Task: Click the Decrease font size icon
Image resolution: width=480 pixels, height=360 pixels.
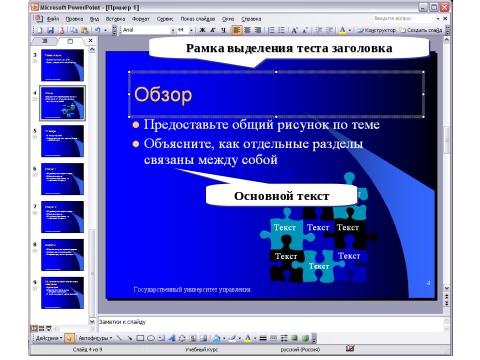Action: pos(305,30)
